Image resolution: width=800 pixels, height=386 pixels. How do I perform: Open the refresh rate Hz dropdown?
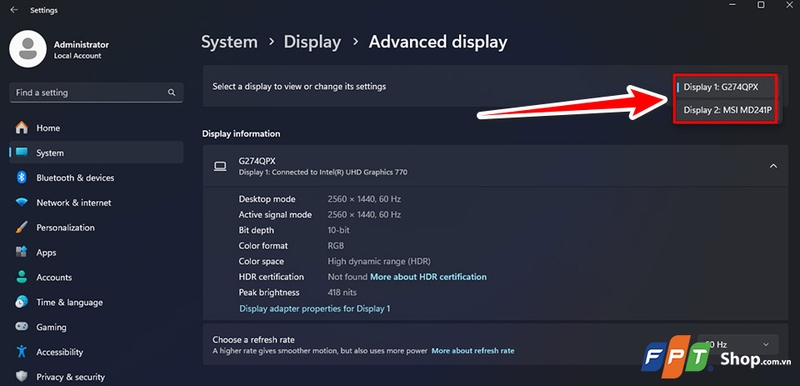pyautogui.click(x=738, y=345)
